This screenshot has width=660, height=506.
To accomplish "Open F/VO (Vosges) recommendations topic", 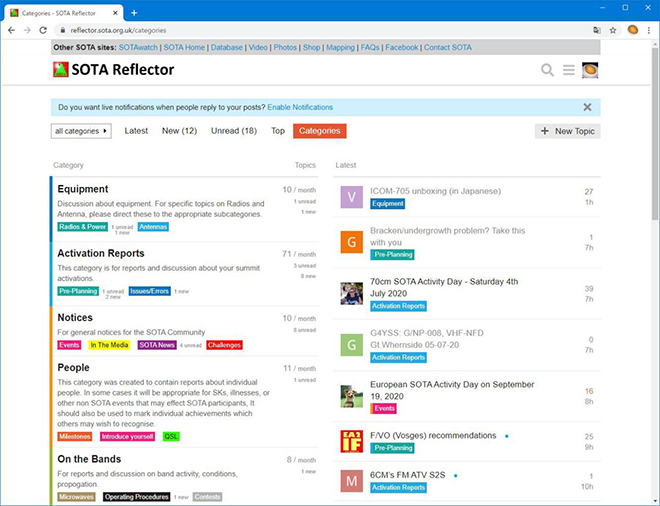I will click(x=433, y=436).
